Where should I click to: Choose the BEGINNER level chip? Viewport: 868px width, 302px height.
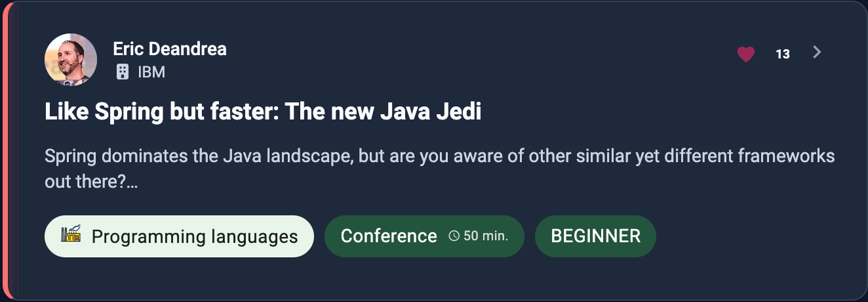595,236
